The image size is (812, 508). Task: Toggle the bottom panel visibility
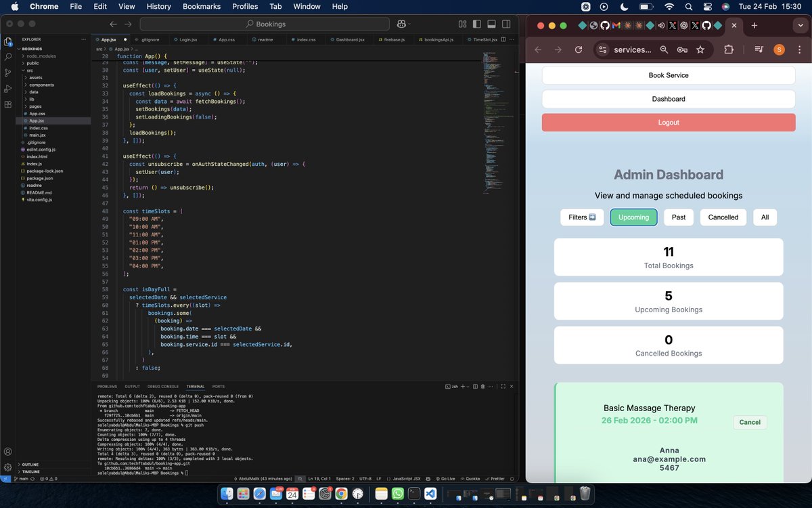point(491,24)
